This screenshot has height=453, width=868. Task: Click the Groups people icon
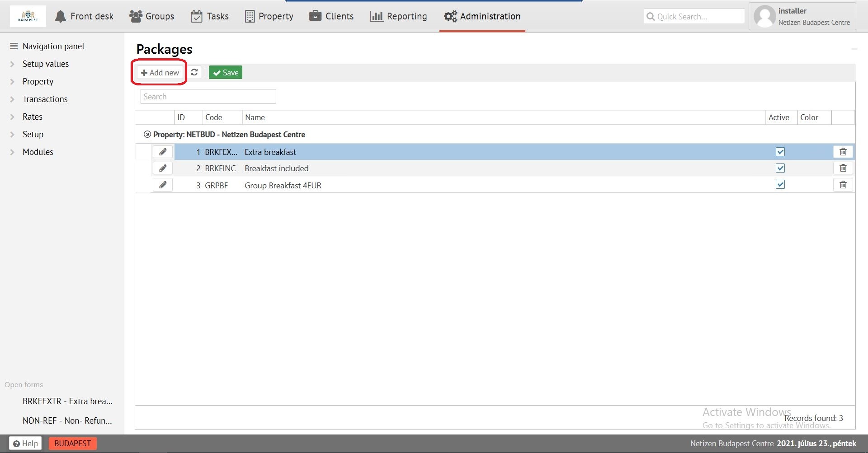coord(136,16)
